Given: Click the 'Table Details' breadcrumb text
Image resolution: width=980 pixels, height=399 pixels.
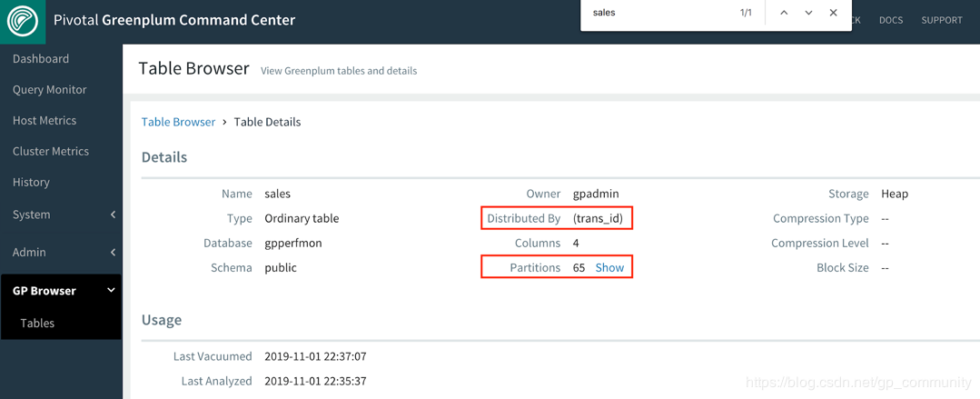Looking at the screenshot, I should coord(267,122).
